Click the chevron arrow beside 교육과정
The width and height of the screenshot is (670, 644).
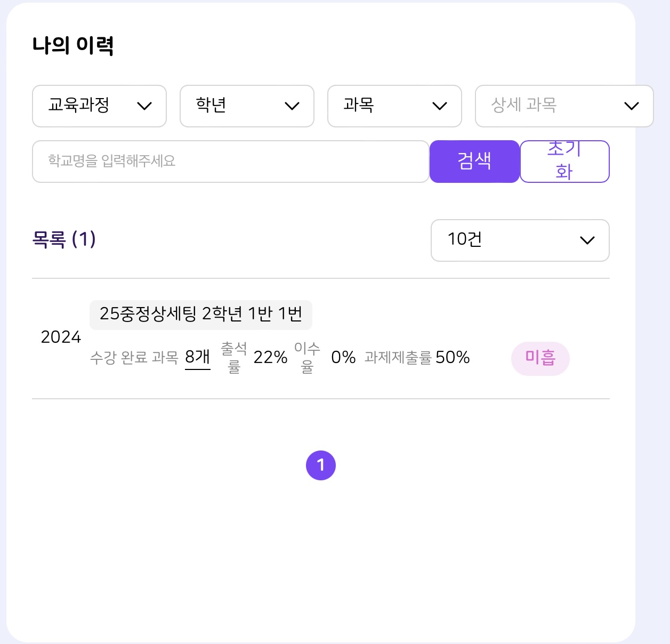[x=144, y=106]
